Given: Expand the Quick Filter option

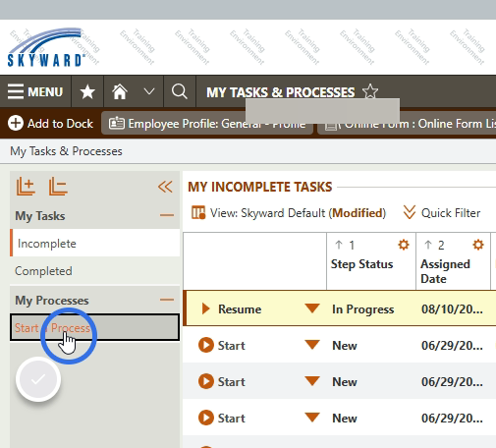Looking at the screenshot, I should [442, 213].
